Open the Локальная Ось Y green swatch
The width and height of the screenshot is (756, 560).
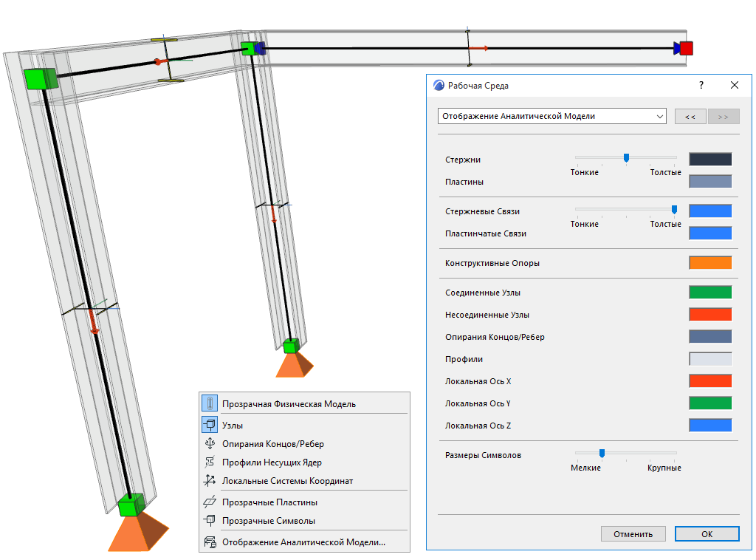click(710, 403)
